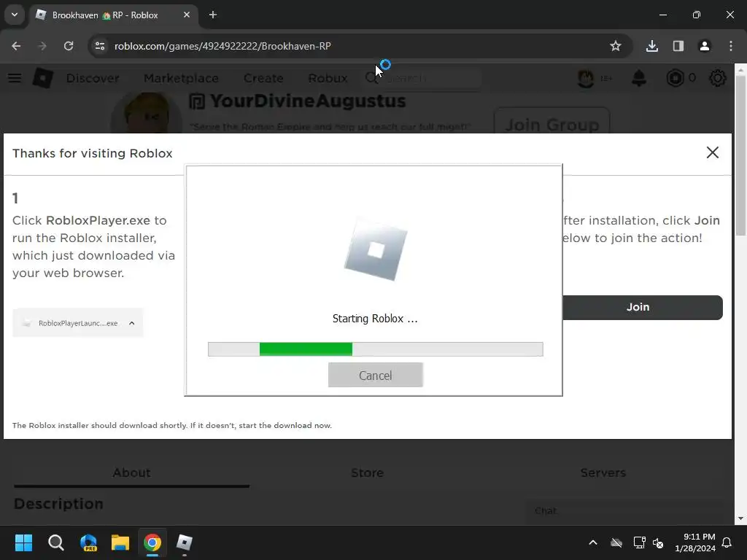Open Windows notification bell in tray
Screen dimensions: 747x560
(727, 542)
